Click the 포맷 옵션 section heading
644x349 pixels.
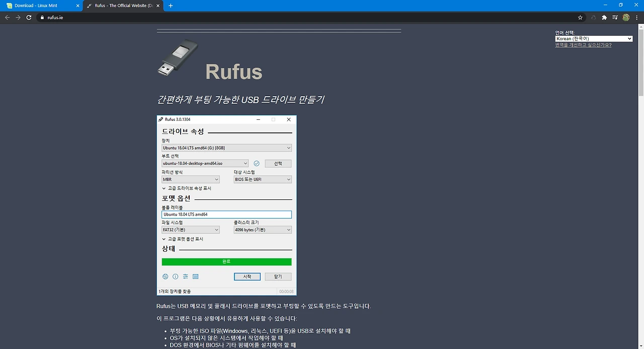coord(176,198)
